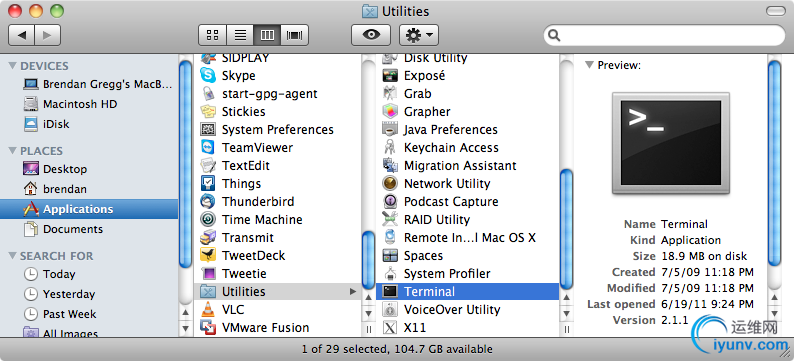Expand the Utilities folder arrow

tap(353, 292)
